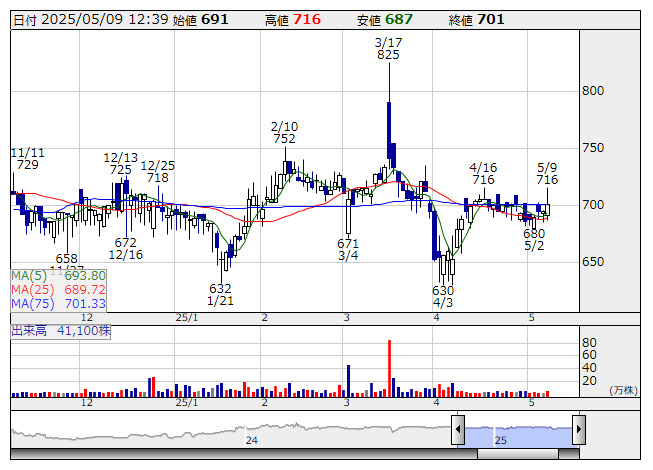Click the tall blue volume bar at March start
Image resolution: width=653 pixels, height=470 pixels.
pos(348,381)
